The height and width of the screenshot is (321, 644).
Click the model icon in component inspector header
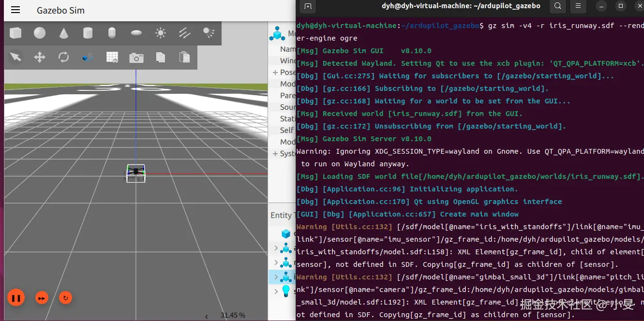(x=278, y=33)
